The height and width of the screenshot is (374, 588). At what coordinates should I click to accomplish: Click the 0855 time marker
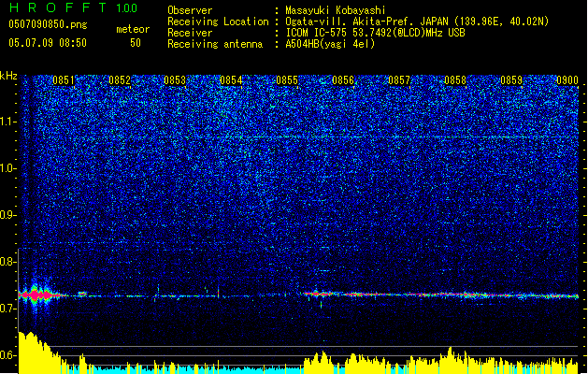point(287,80)
